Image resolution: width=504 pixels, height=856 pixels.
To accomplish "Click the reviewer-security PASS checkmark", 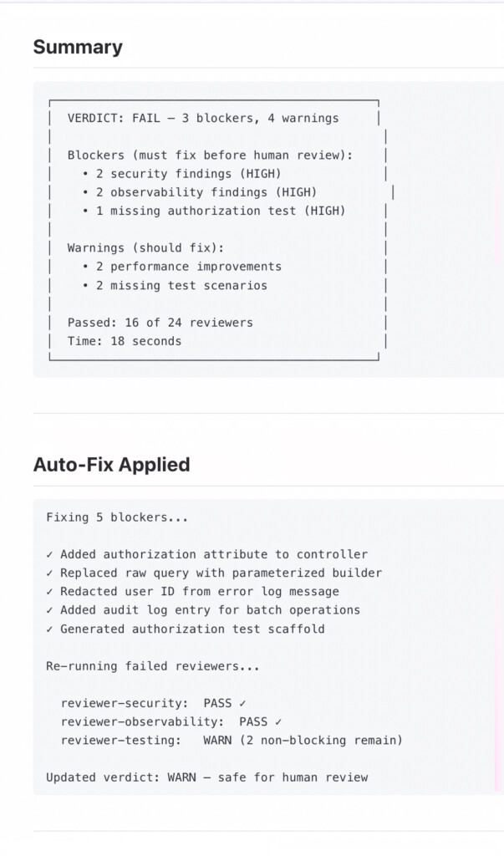I will pos(242,704).
